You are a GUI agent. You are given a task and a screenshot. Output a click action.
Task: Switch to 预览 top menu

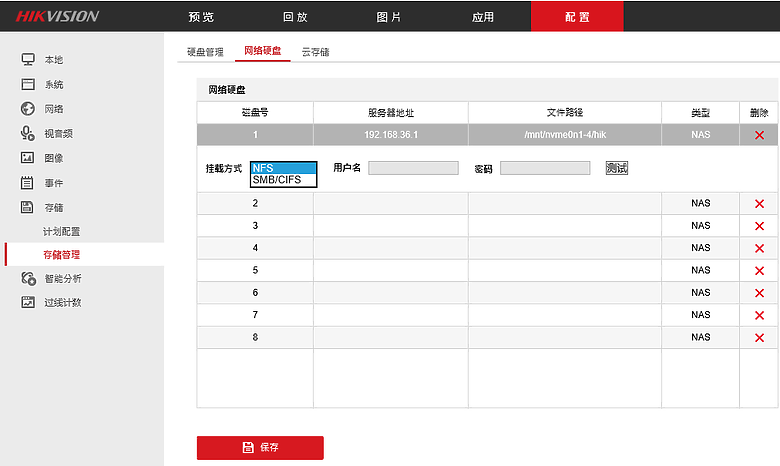pos(201,17)
